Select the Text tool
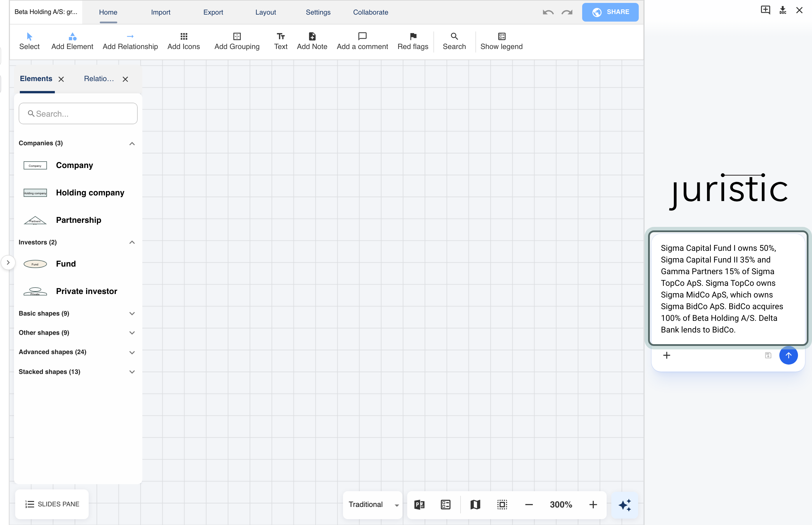This screenshot has height=525, width=812. (x=281, y=41)
